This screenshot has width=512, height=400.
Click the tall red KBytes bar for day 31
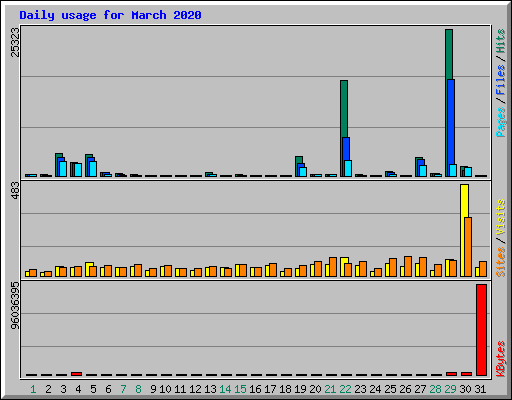click(x=481, y=330)
